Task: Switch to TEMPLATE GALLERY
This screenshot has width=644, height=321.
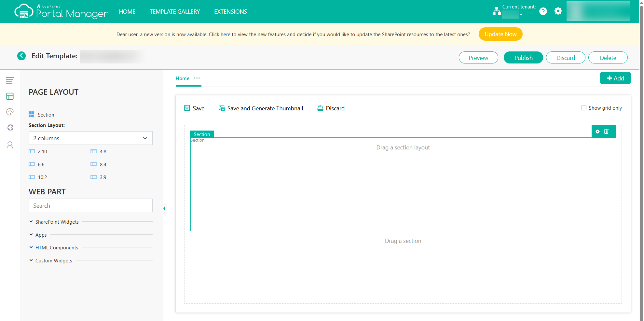Action: [x=175, y=11]
